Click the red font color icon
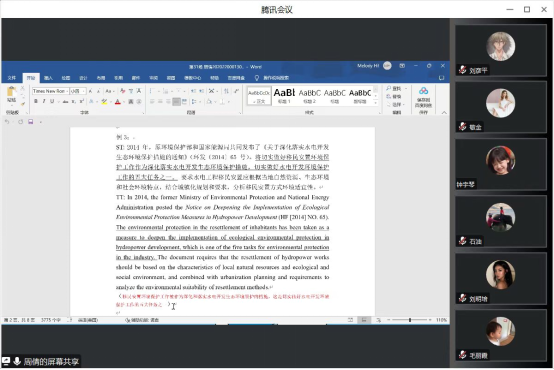The width and height of the screenshot is (554, 370). [118, 102]
